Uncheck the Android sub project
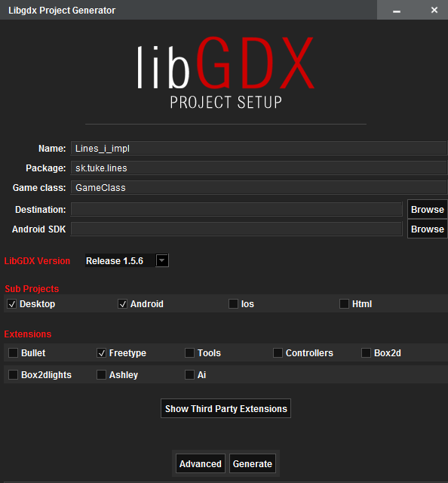 pyautogui.click(x=122, y=304)
